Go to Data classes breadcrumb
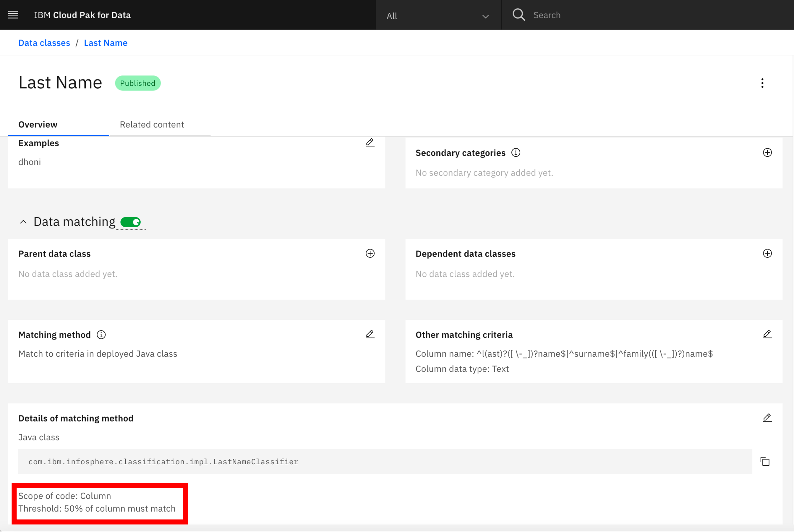Image resolution: width=794 pixels, height=532 pixels. pyautogui.click(x=44, y=43)
